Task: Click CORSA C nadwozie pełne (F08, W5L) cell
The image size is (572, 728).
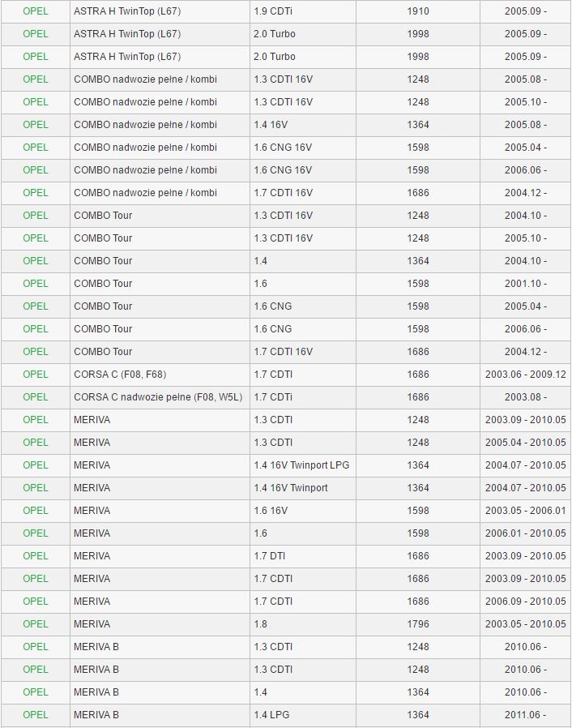Action: click(158, 397)
